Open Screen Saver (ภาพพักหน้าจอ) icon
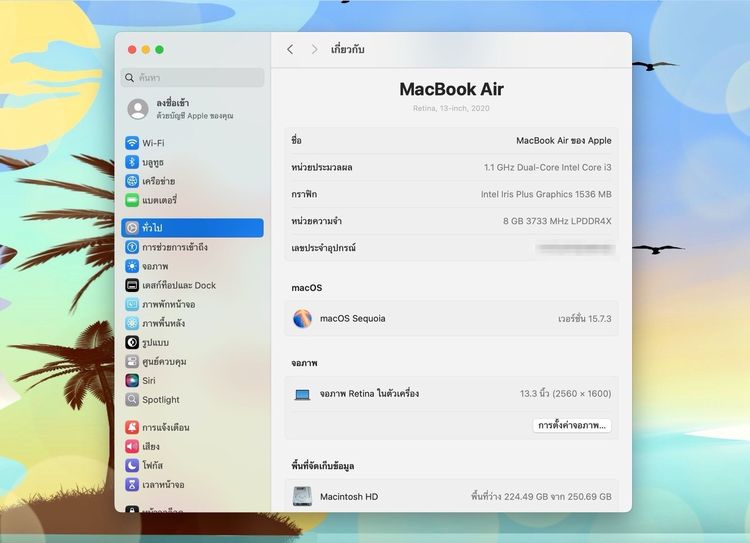Viewport: 750px width, 543px height. 132,304
